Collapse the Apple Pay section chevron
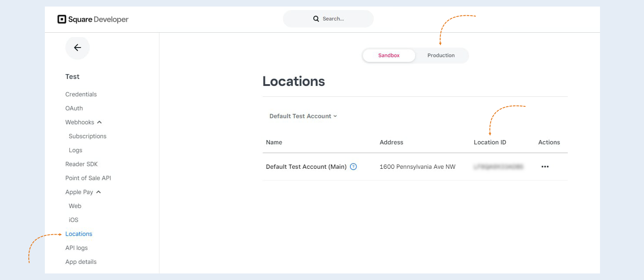 click(98, 192)
